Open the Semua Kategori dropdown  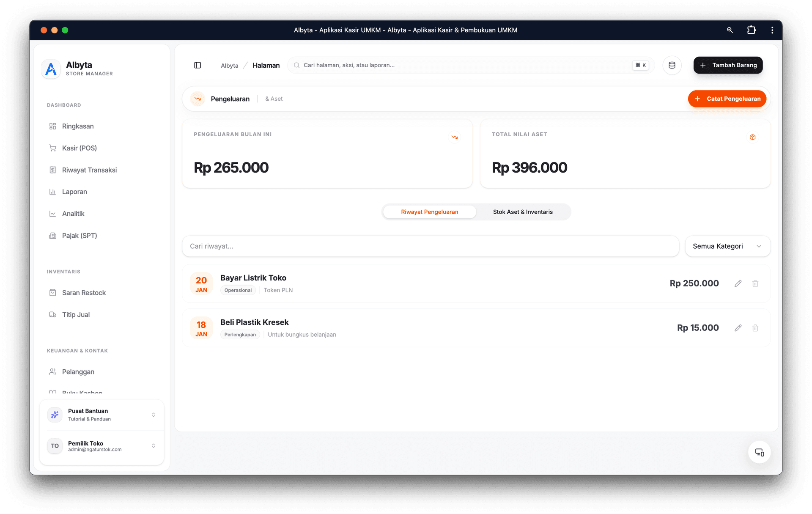coord(727,246)
